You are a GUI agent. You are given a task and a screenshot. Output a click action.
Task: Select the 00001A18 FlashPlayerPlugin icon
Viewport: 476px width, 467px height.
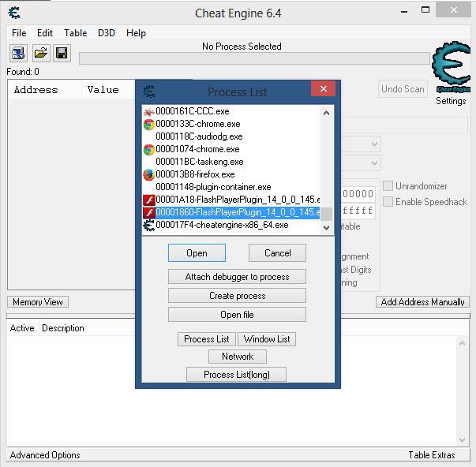coord(148,200)
